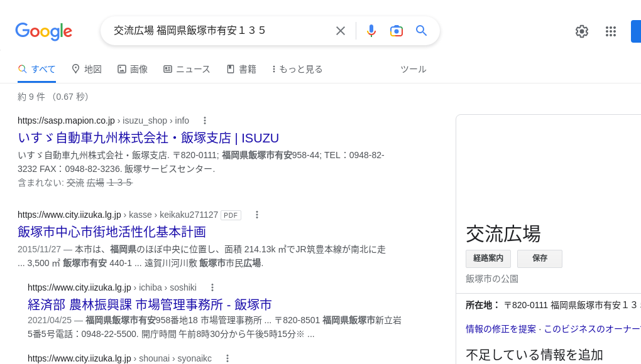Image resolution: width=641 pixels, height=364 pixels.
Task: Save 交流広場 with the 保存 button
Action: 539,259
